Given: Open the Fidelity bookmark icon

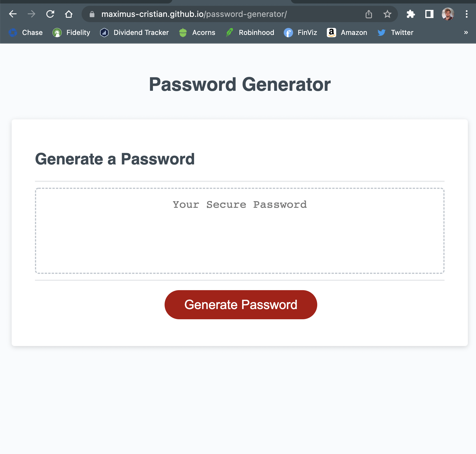Looking at the screenshot, I should [x=57, y=33].
